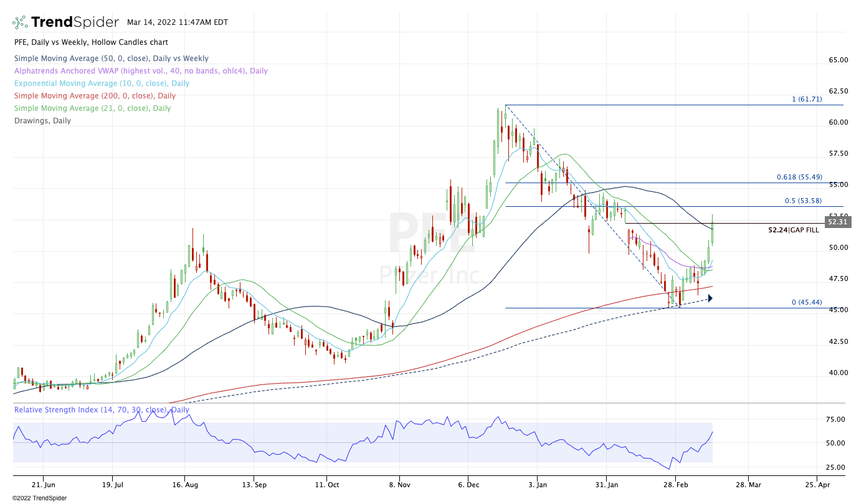Click the TrendSpider spider logo icon
The image size is (864, 504).
click(x=20, y=22)
